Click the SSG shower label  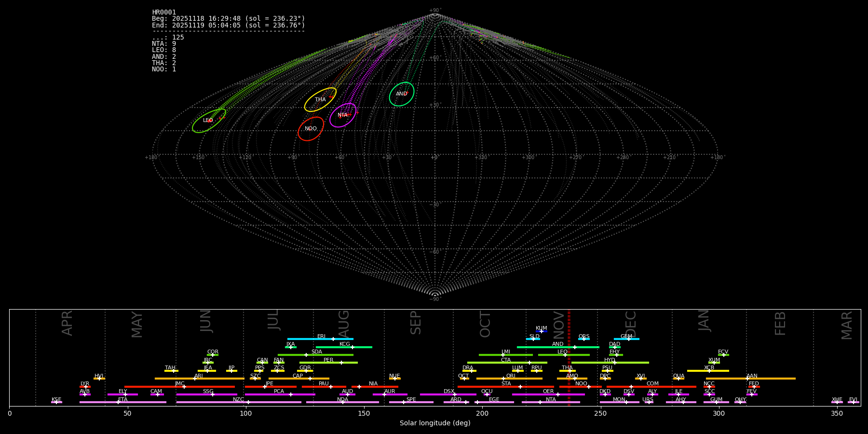pos(208,392)
